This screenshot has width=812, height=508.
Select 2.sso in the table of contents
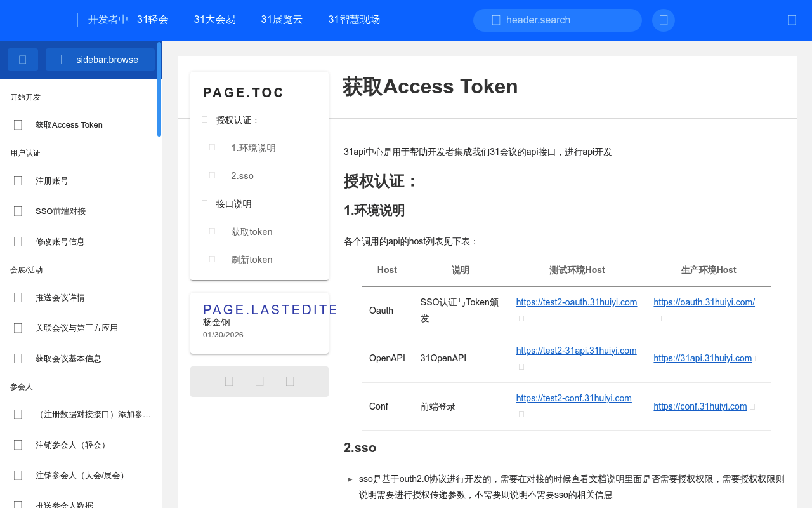(x=242, y=176)
